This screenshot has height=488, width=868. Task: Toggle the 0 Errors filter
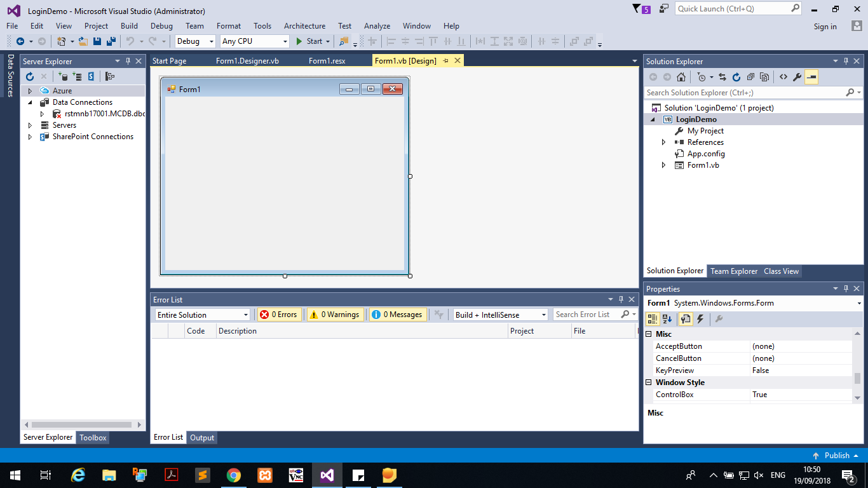click(280, 315)
